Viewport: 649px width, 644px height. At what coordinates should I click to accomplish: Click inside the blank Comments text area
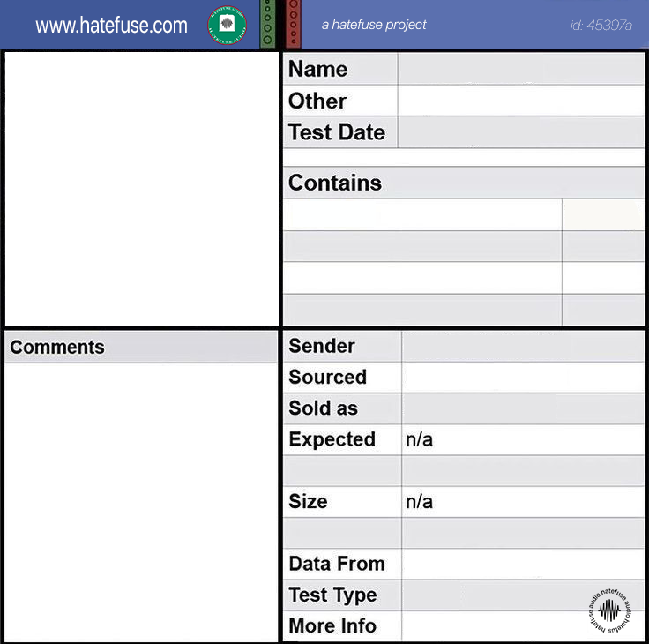(x=141, y=501)
